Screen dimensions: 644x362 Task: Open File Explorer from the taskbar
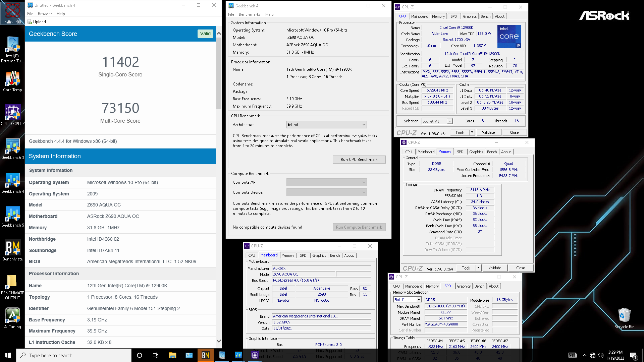click(x=172, y=355)
